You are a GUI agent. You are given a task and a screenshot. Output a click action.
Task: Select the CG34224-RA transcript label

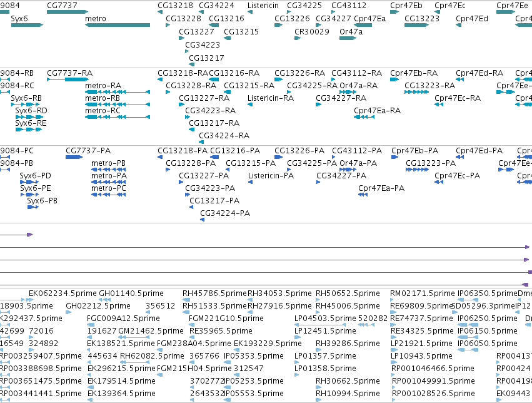click(224, 136)
